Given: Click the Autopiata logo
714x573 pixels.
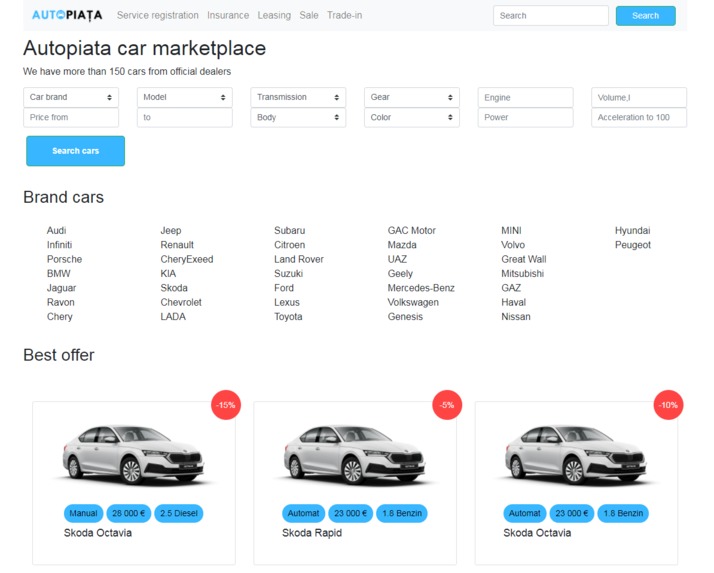Looking at the screenshot, I should (x=67, y=15).
